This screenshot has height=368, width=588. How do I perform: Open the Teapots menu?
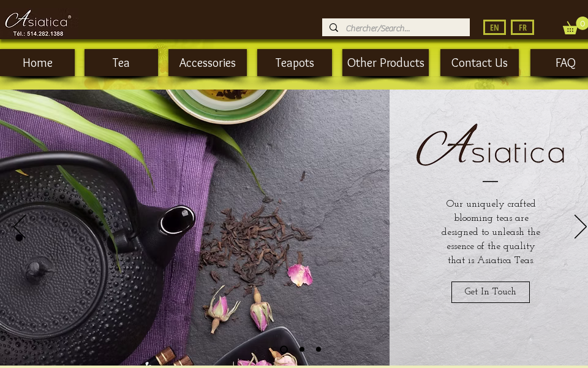295,63
